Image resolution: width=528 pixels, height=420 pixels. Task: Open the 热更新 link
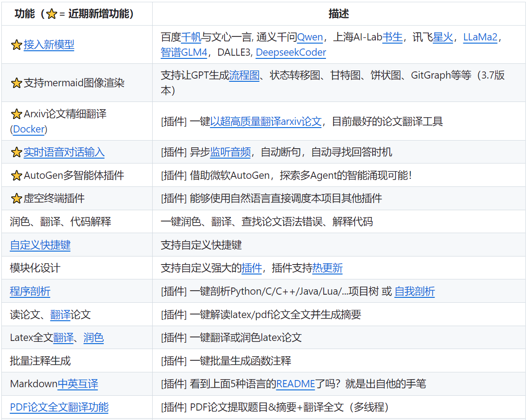pos(327,268)
